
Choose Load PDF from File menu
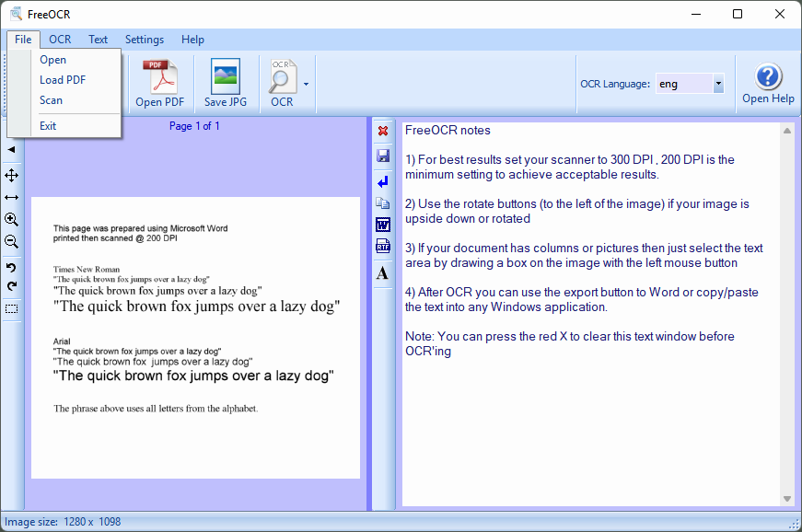[63, 80]
